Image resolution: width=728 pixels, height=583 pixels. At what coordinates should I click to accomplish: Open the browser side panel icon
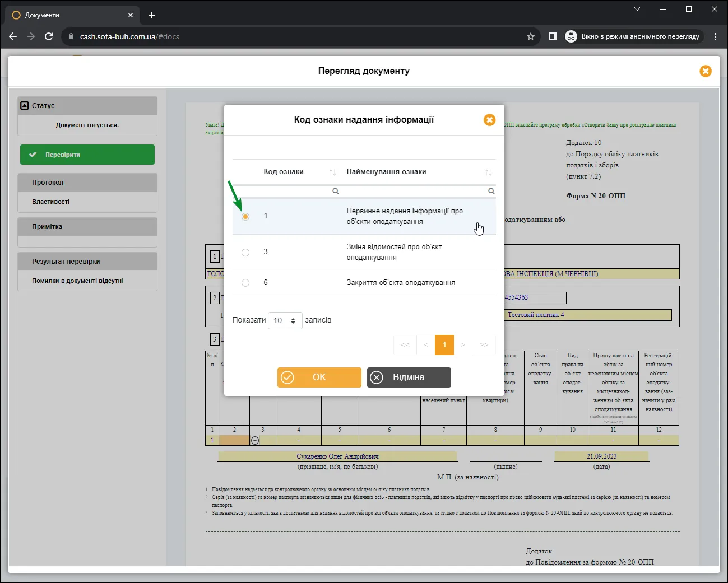coord(553,36)
